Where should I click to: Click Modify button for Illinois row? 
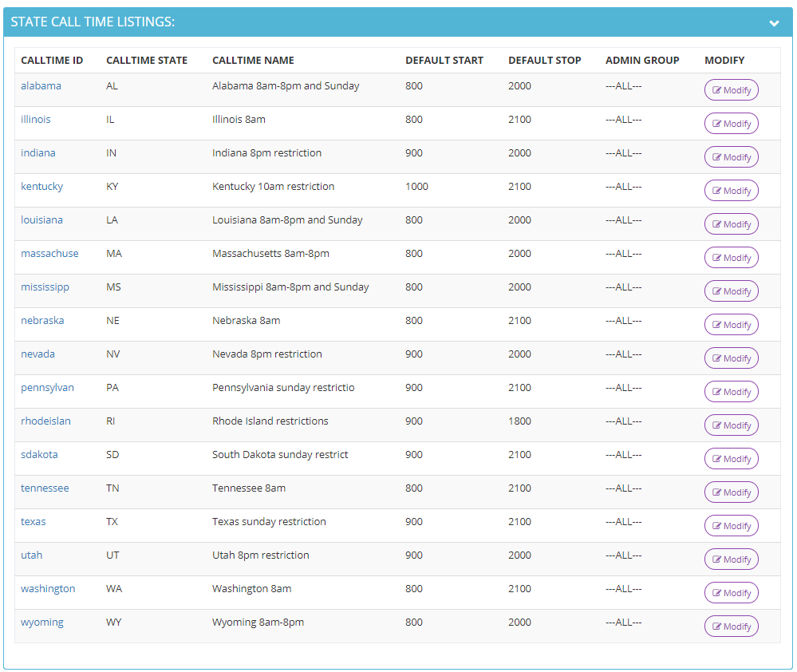coord(731,124)
